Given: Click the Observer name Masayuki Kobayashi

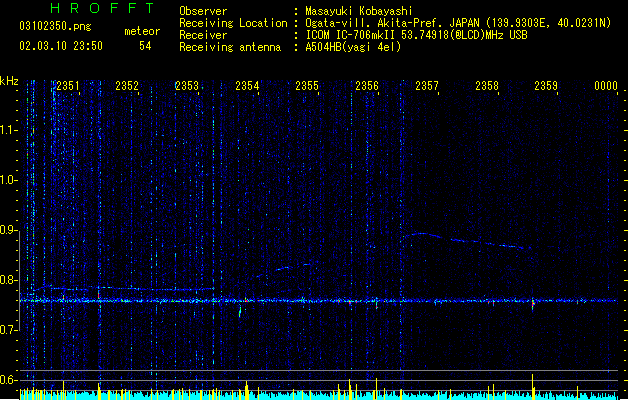Looking at the screenshot, I should (x=359, y=11).
